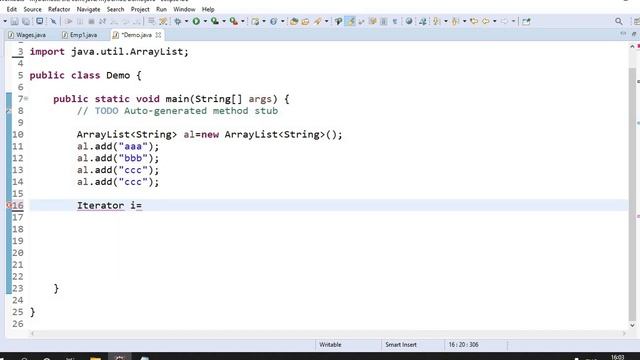Click the Quick Access magnifier icon

point(619,21)
